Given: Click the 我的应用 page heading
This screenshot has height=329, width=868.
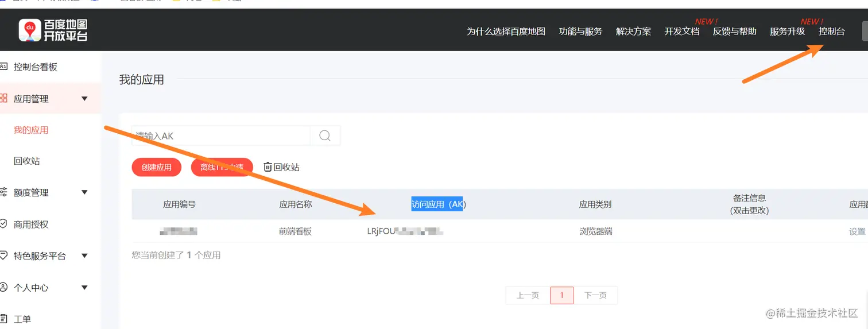Looking at the screenshot, I should coord(141,80).
